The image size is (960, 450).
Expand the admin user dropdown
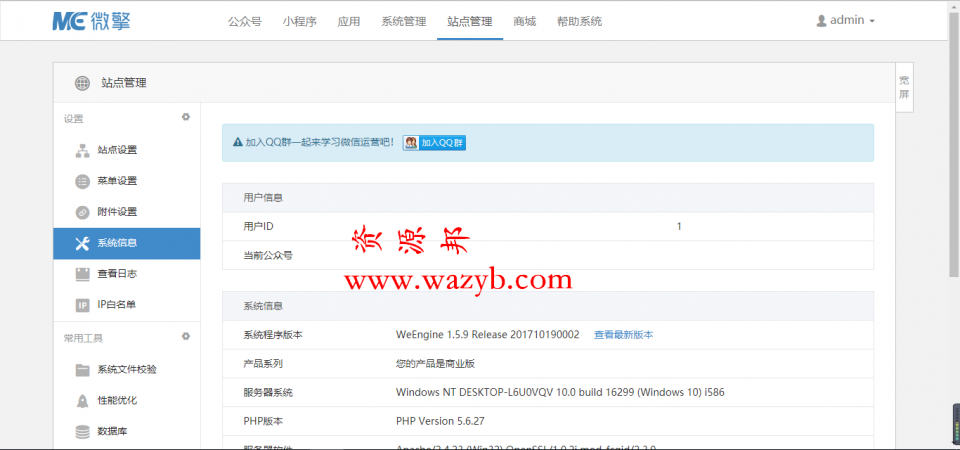coord(846,20)
